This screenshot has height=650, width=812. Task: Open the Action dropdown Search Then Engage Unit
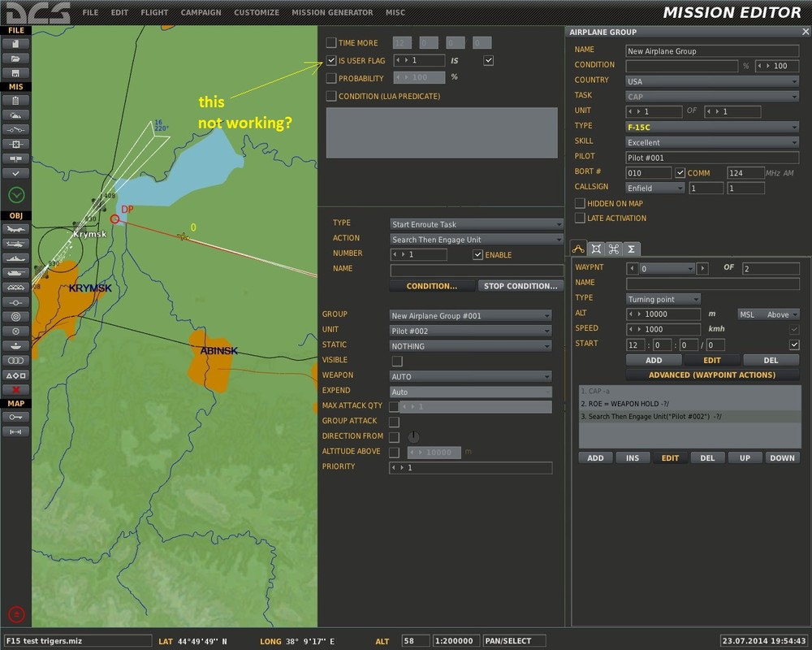click(477, 240)
